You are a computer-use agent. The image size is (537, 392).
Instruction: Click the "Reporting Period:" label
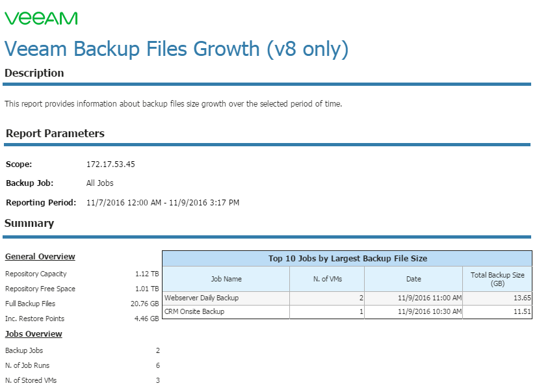point(41,203)
